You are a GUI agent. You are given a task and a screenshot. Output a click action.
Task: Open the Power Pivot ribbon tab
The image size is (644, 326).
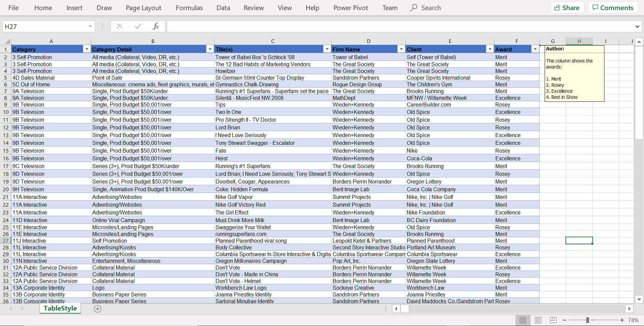pos(350,7)
